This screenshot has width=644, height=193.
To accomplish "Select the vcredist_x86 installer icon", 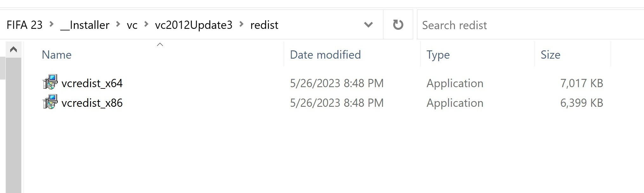I will pyautogui.click(x=50, y=102).
